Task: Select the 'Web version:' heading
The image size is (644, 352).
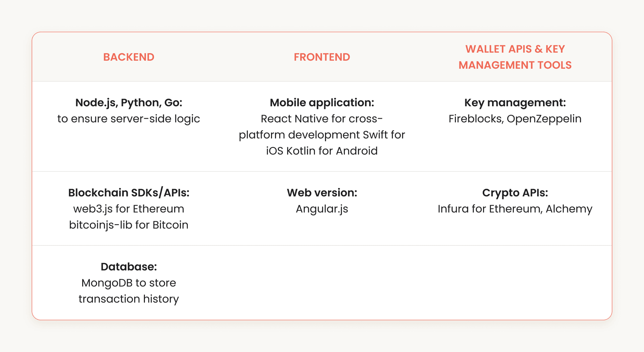Action: pyautogui.click(x=322, y=193)
